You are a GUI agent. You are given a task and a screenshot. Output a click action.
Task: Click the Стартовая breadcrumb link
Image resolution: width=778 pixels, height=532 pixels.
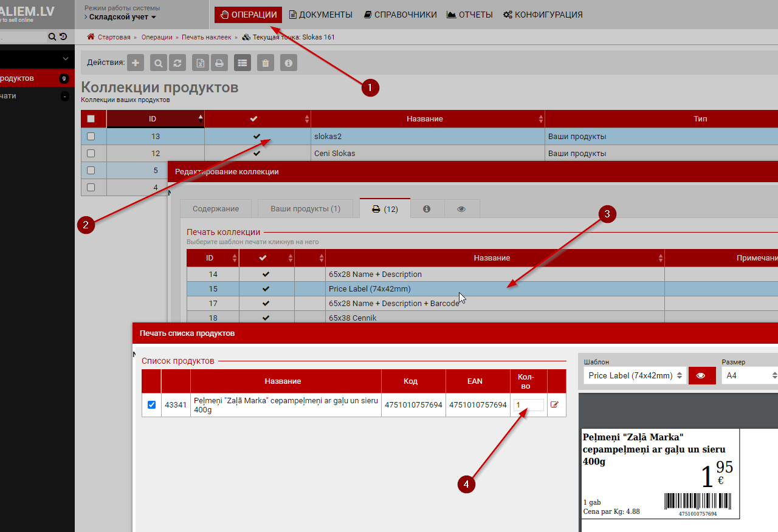pos(114,37)
